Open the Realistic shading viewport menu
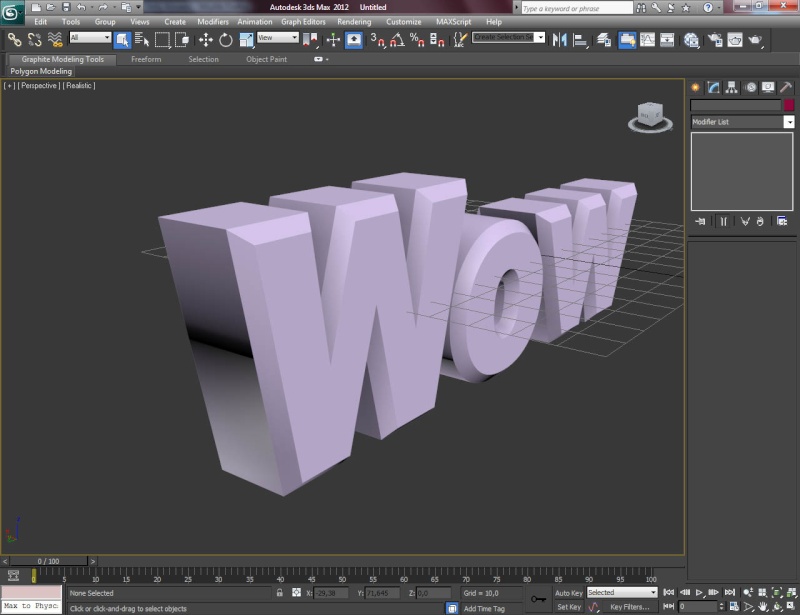This screenshot has width=800, height=615. (x=79, y=86)
